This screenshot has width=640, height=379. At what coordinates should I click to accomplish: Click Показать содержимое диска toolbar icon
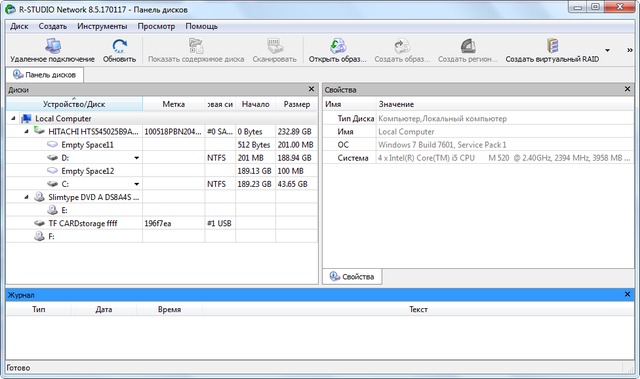(196, 46)
